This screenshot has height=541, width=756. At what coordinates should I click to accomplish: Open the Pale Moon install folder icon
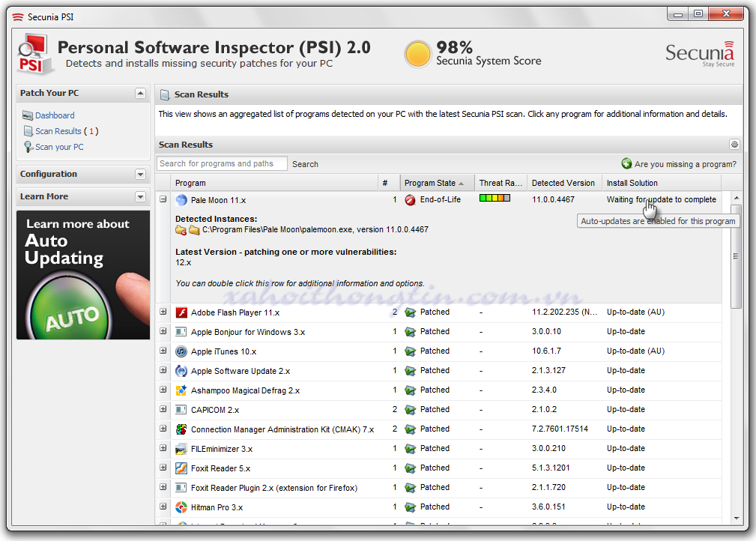[194, 230]
